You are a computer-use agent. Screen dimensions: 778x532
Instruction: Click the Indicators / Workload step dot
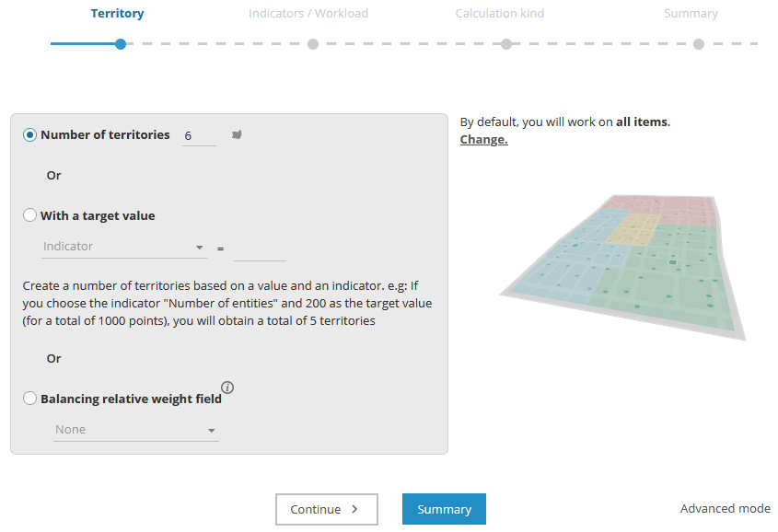pyautogui.click(x=313, y=44)
